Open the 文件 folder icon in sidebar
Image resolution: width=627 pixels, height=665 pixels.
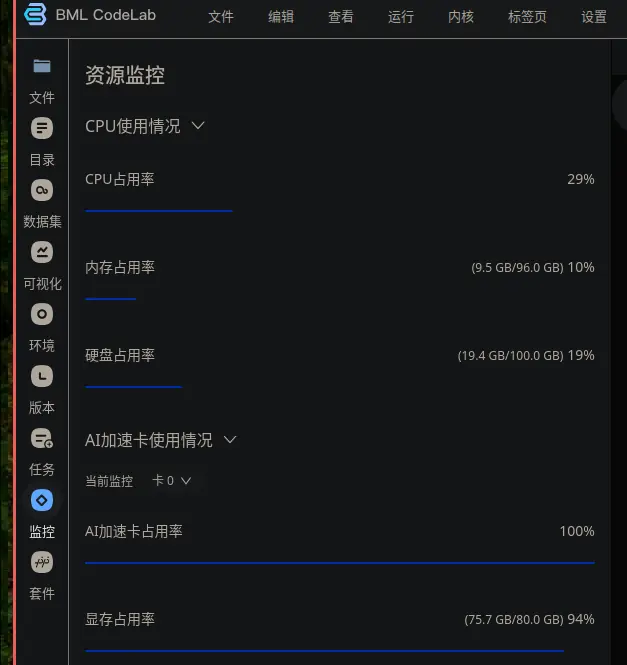(42, 66)
